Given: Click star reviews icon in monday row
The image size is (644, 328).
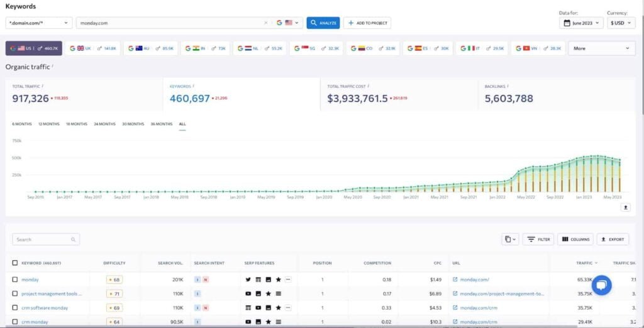Looking at the screenshot, I should 279,280.
